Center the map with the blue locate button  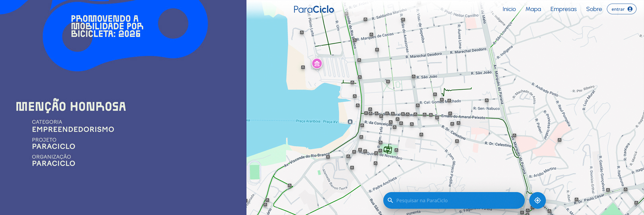click(537, 200)
